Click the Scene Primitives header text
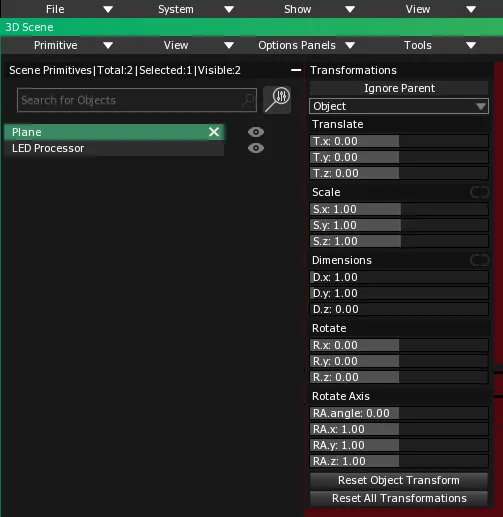Viewport: 503px width, 517px height. pos(125,70)
